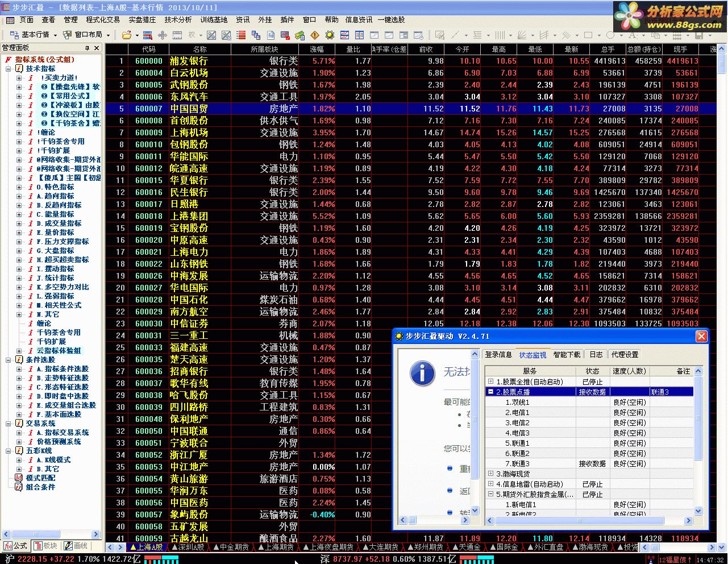Select the '7.联通3' server row
This screenshot has height=564, width=728.
pyautogui.click(x=589, y=463)
